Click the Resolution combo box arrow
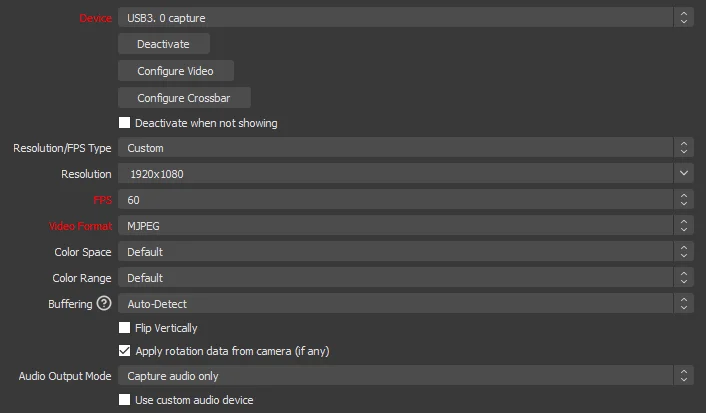706x413 pixels. pyautogui.click(x=684, y=174)
